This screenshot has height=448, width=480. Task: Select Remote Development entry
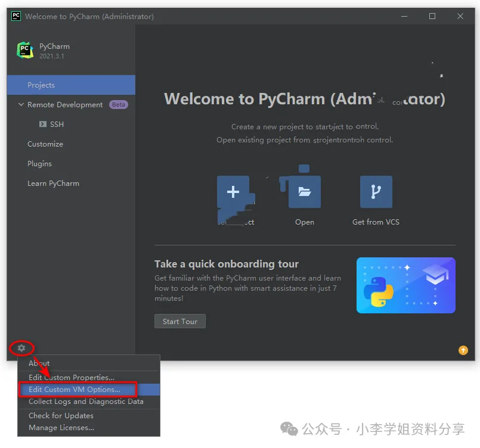tap(65, 105)
